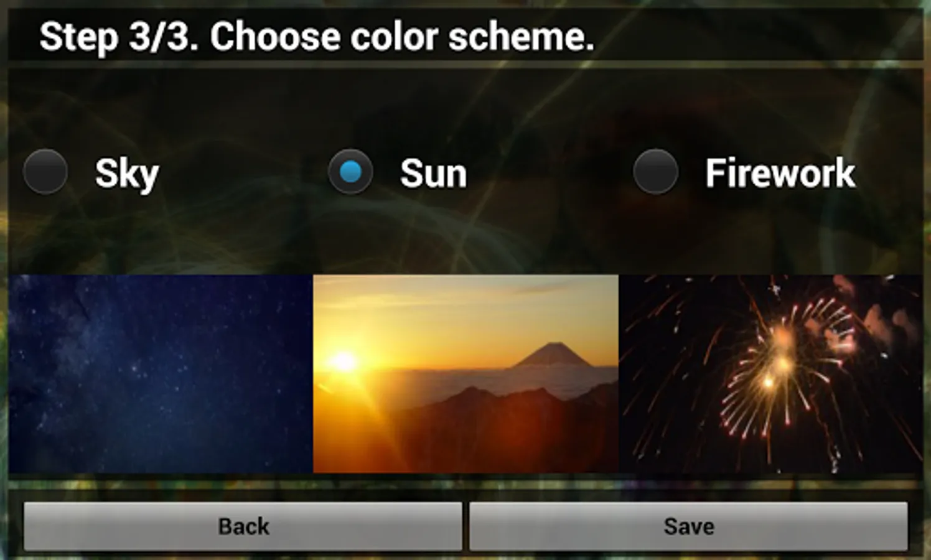This screenshot has width=931, height=560.
Task: Click the glowing sun in the sunset preview
Action: click(343, 362)
